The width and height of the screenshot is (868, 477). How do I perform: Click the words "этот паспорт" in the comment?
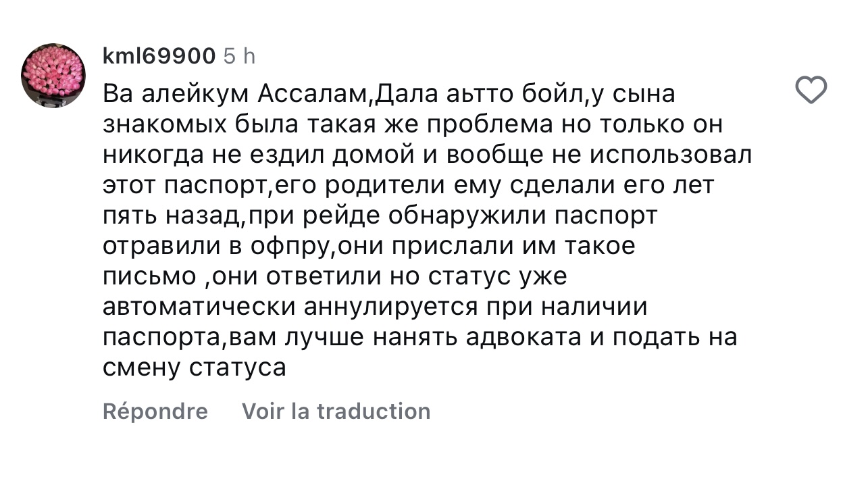click(185, 186)
